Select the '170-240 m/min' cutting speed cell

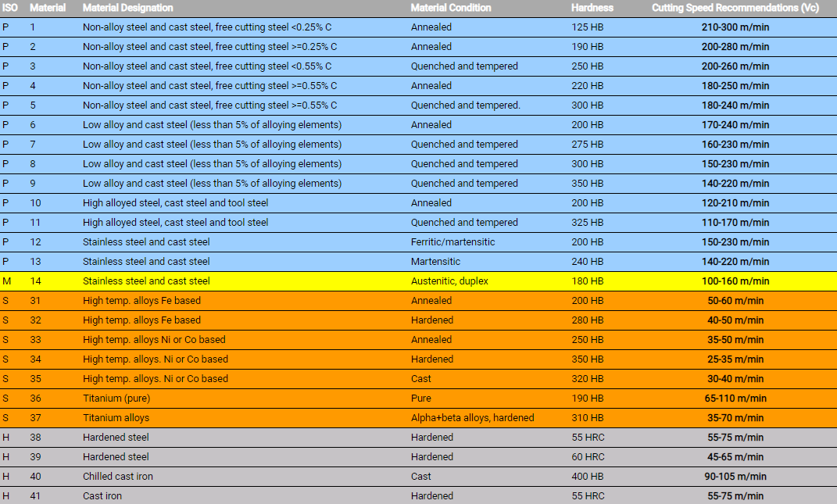tap(735, 125)
